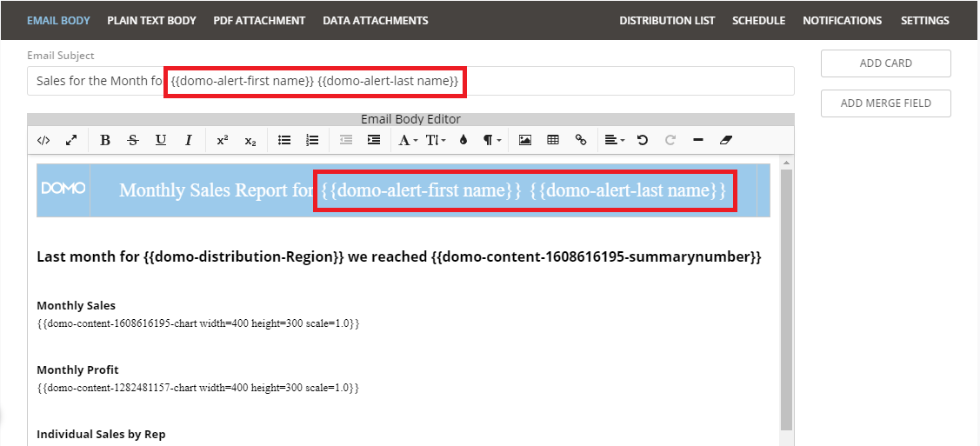Click the Add Merge Field button

click(885, 103)
